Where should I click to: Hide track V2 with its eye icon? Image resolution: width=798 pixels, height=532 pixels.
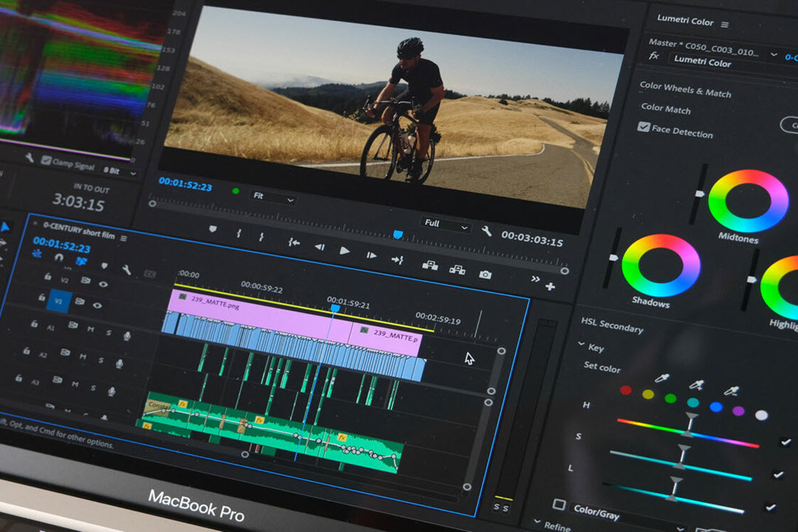coord(103,284)
